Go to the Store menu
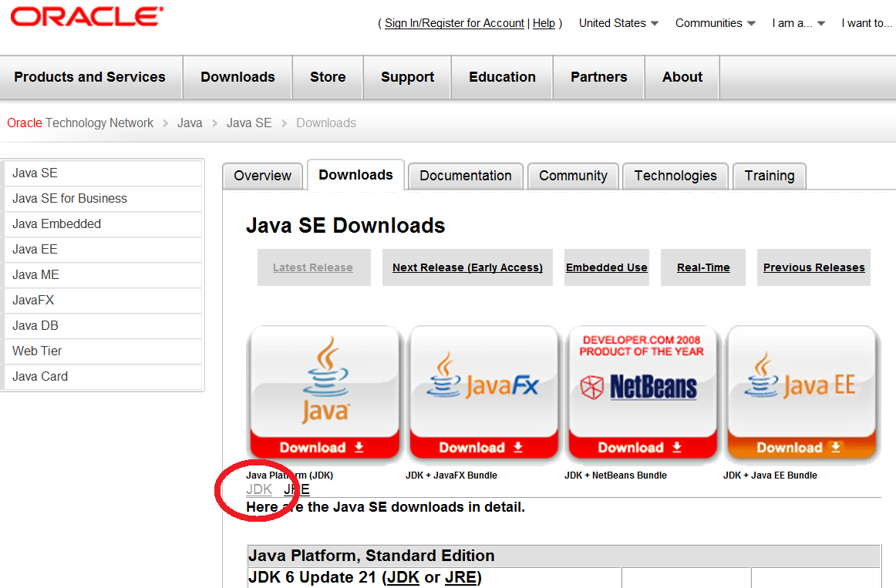The image size is (896, 588). 328,77
